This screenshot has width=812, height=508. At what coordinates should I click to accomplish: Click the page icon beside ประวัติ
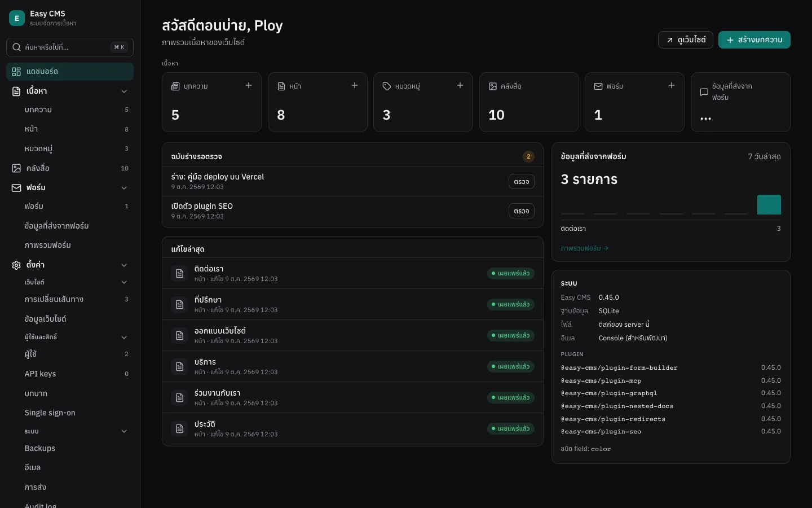click(x=179, y=428)
